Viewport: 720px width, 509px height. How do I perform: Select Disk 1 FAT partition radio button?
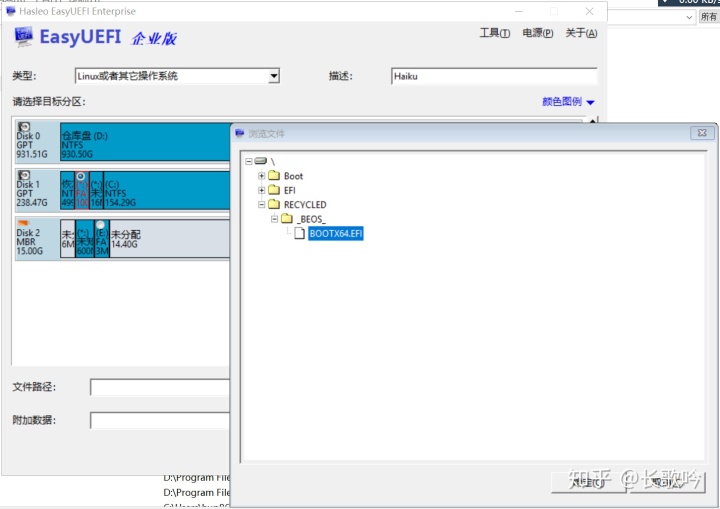tap(81, 176)
